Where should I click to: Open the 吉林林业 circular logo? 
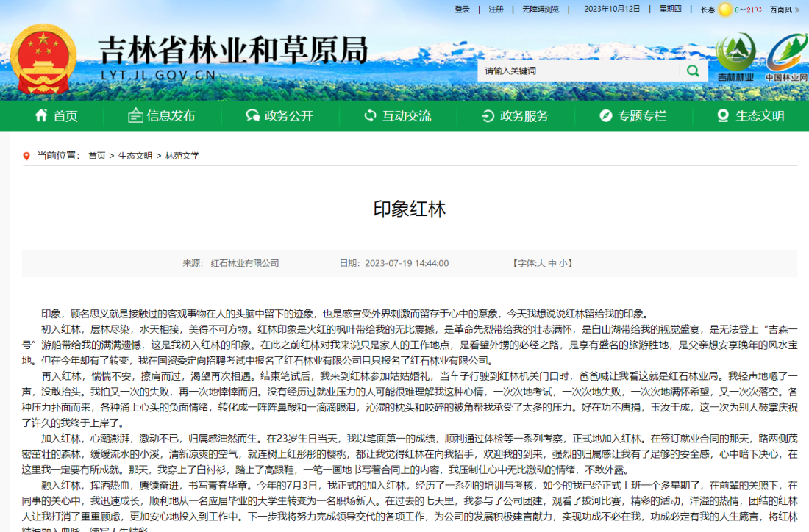pos(735,56)
